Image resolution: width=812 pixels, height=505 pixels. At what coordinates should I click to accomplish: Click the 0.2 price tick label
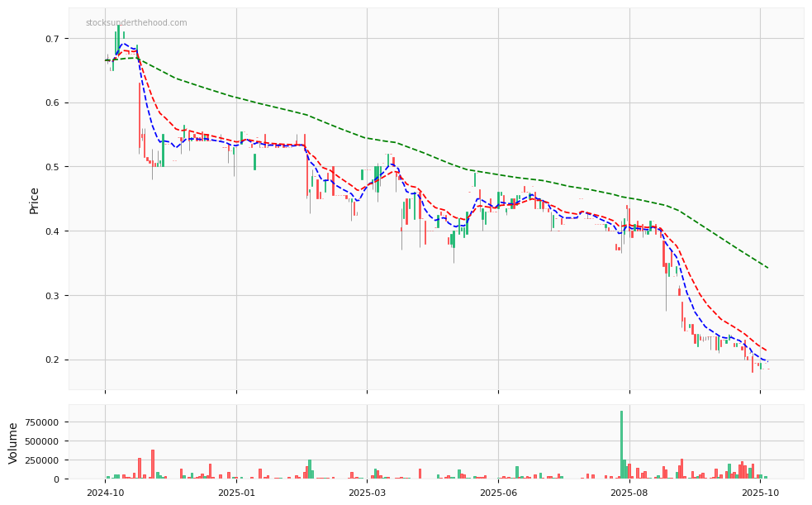[52, 360]
